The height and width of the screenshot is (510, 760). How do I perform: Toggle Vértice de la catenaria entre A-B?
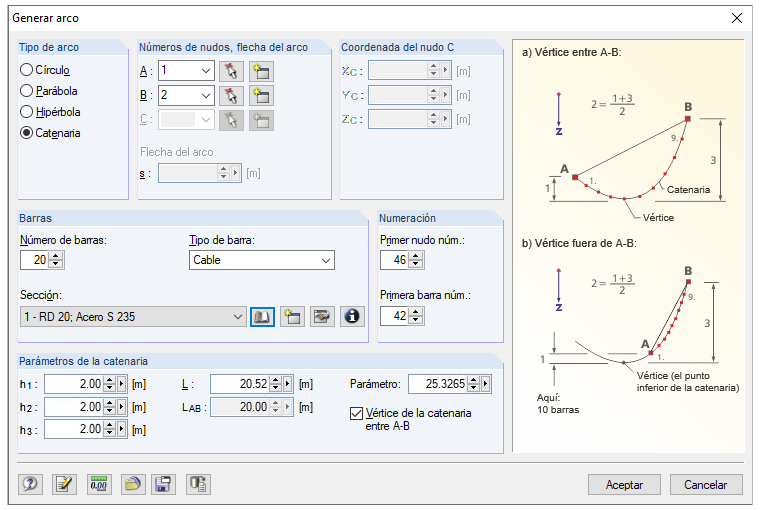pos(411,419)
